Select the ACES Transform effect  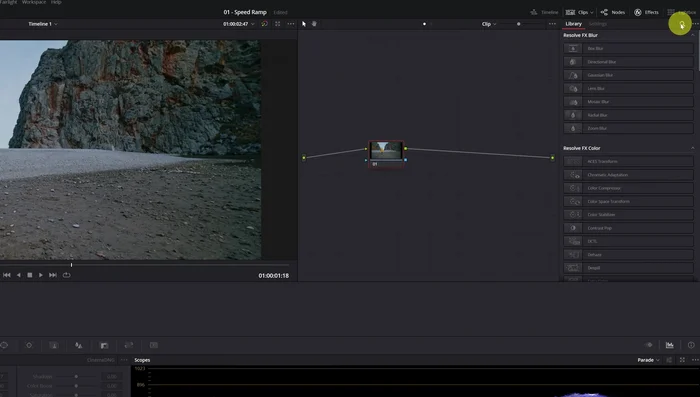pyautogui.click(x=629, y=161)
